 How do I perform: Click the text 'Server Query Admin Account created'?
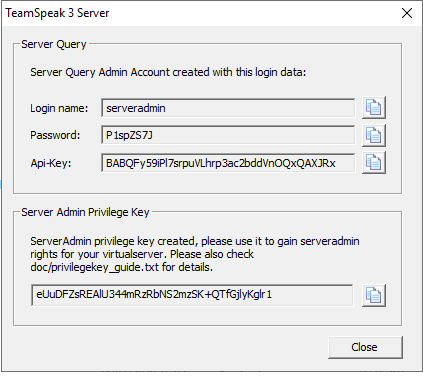pos(120,72)
